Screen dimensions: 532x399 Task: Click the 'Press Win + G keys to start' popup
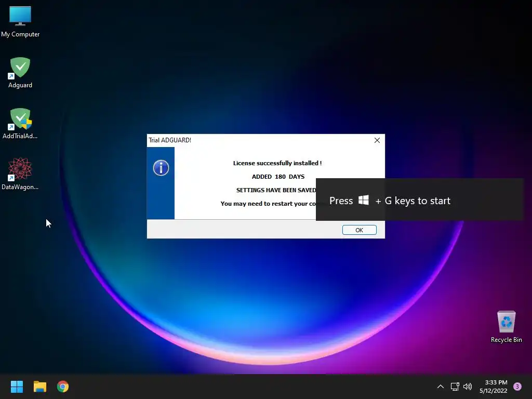(420, 199)
